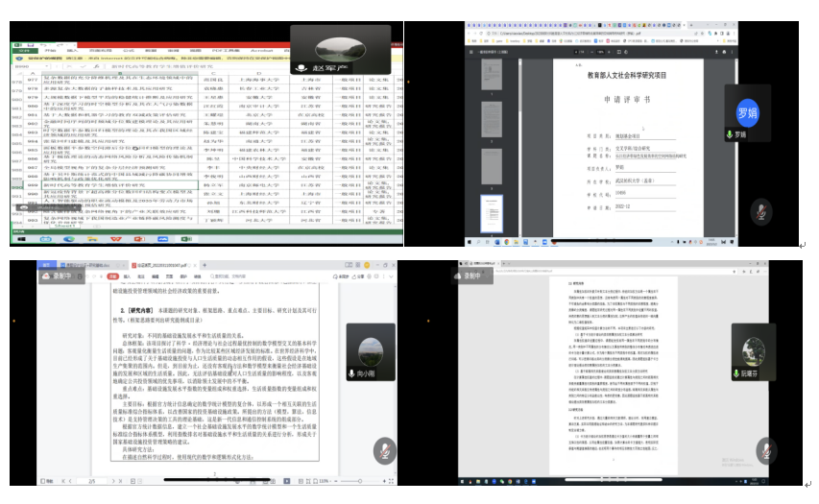Click the Windows Start button in the Excel share
The height and width of the screenshot is (504, 819).
click(20, 239)
